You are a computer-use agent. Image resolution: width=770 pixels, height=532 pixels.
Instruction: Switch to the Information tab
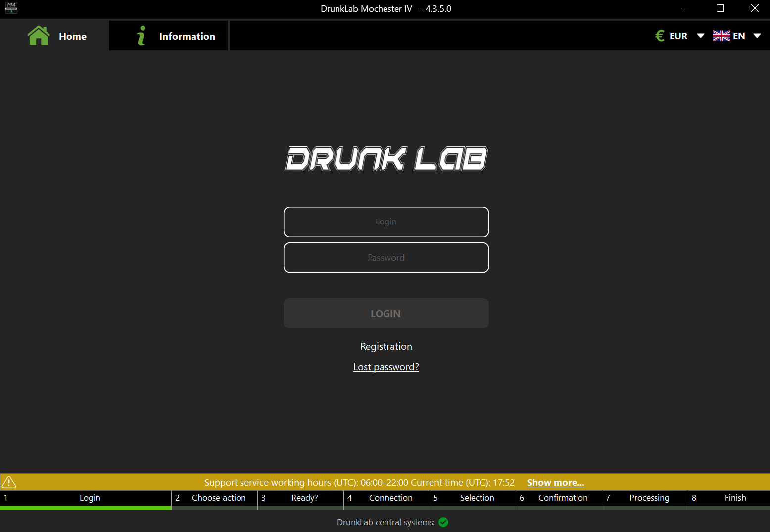click(187, 36)
